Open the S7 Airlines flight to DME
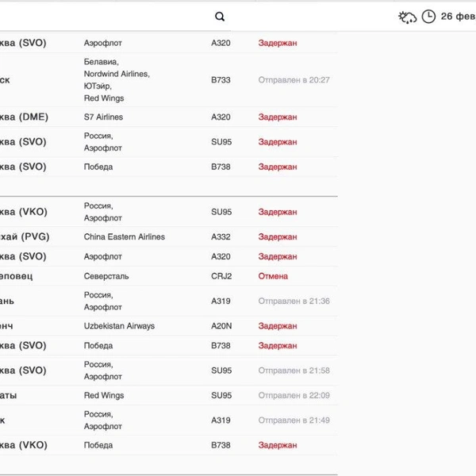476x476 pixels. [104, 117]
